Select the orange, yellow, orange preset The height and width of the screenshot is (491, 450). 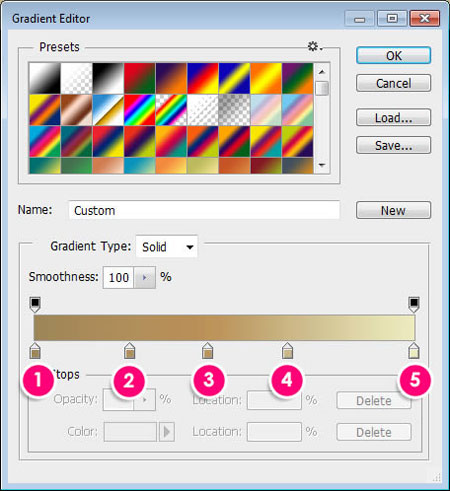click(x=266, y=78)
